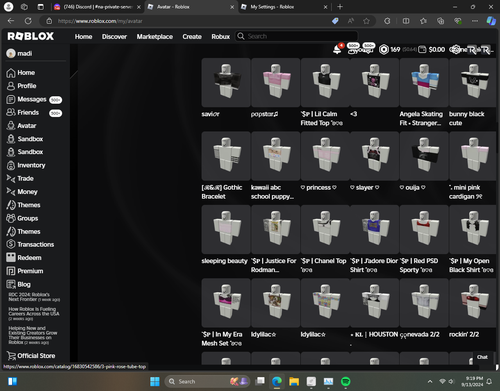Image resolution: width=500 pixels, height=391 pixels.
Task: Go back in the browser
Action: (11, 21)
